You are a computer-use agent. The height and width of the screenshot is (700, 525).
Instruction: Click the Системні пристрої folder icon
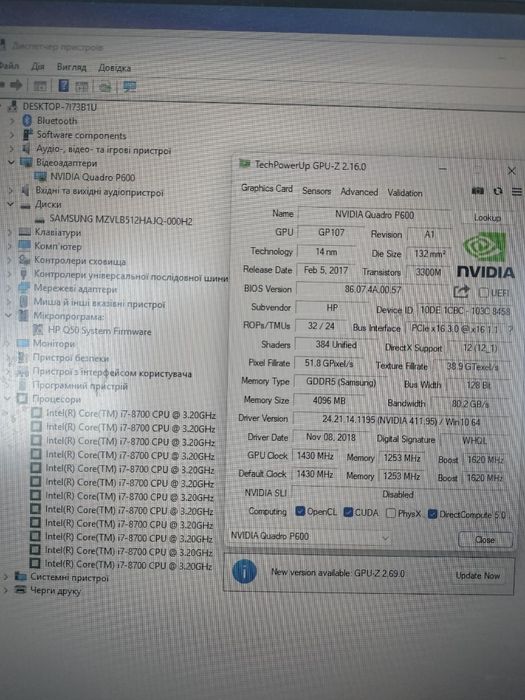pos(20,576)
